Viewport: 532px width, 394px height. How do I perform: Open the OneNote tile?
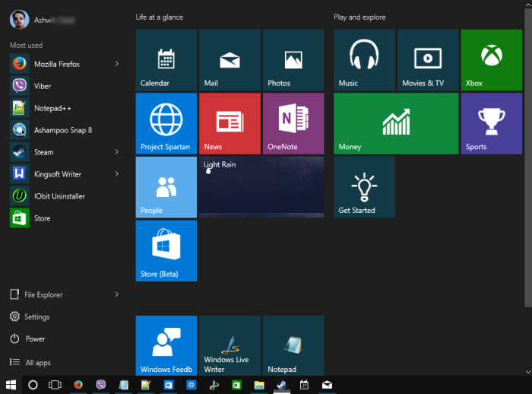pyautogui.click(x=293, y=124)
